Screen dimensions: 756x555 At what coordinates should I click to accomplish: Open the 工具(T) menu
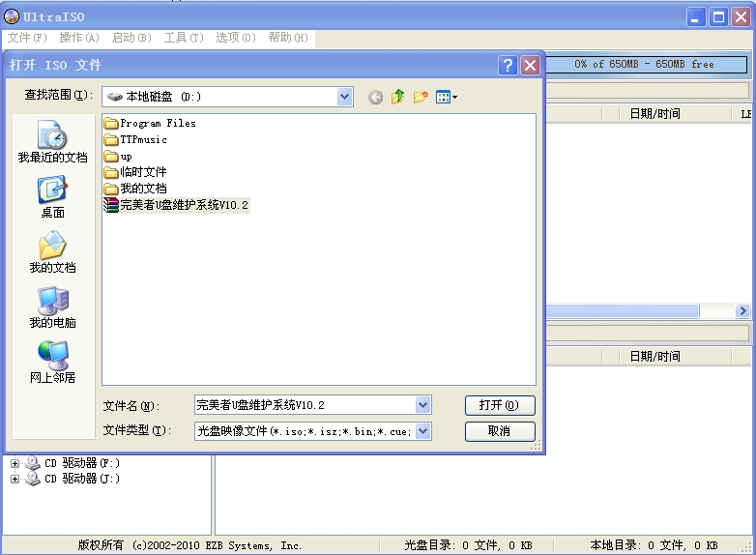pyautogui.click(x=184, y=38)
